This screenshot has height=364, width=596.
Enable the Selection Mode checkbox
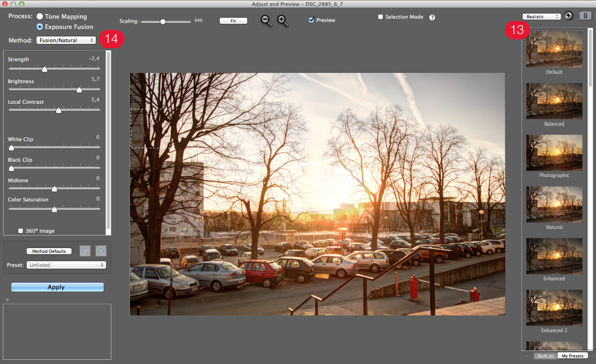pyautogui.click(x=381, y=17)
